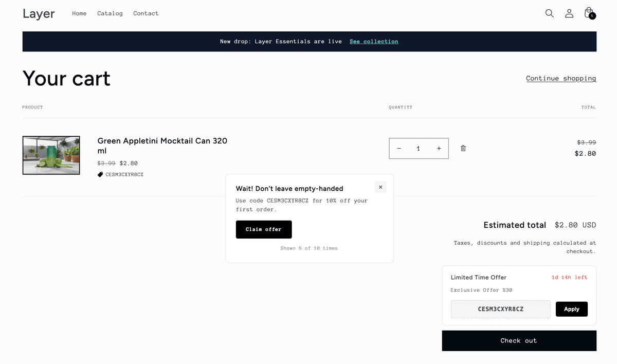The height and width of the screenshot is (364, 617).
Task: Close the empty-handed offer popup
Action: [x=380, y=187]
